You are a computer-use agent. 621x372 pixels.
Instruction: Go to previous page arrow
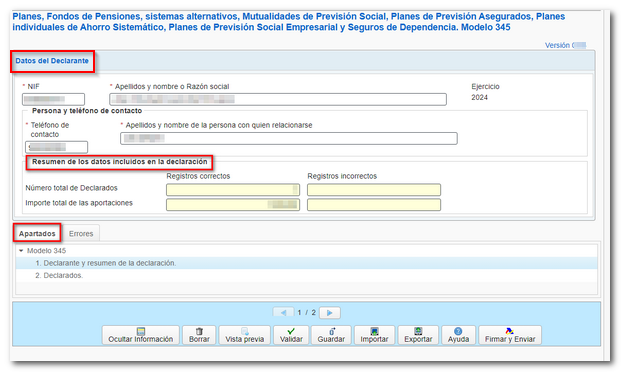pos(283,313)
